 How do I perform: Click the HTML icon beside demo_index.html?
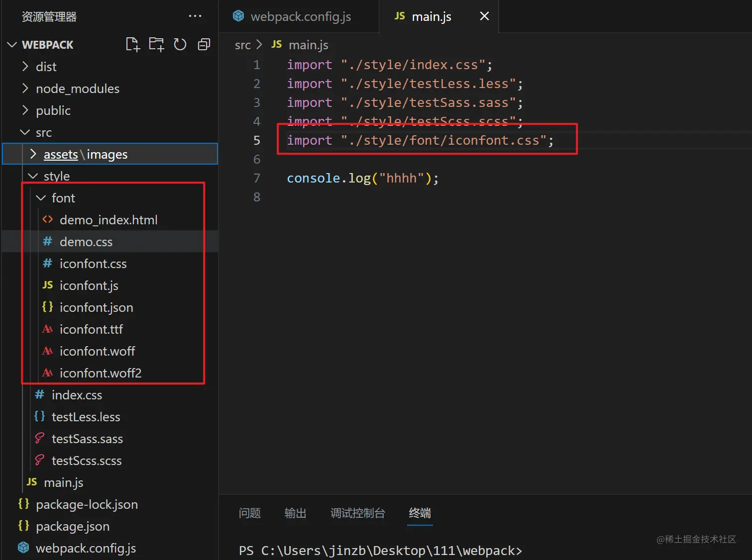[48, 219]
